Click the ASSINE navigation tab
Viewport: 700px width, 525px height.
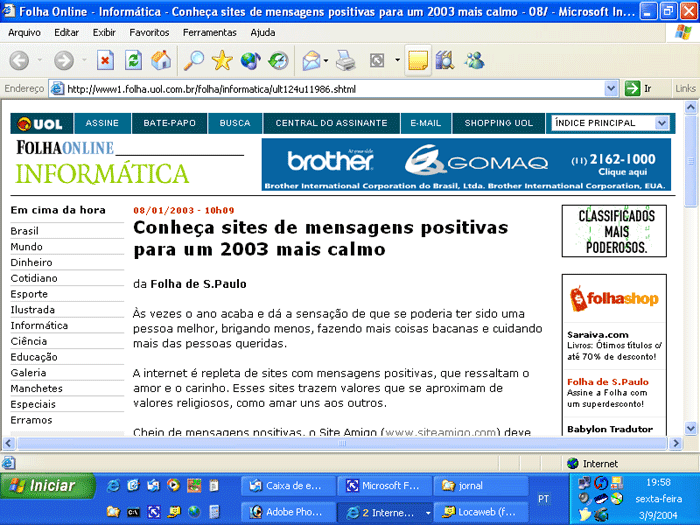tap(102, 123)
